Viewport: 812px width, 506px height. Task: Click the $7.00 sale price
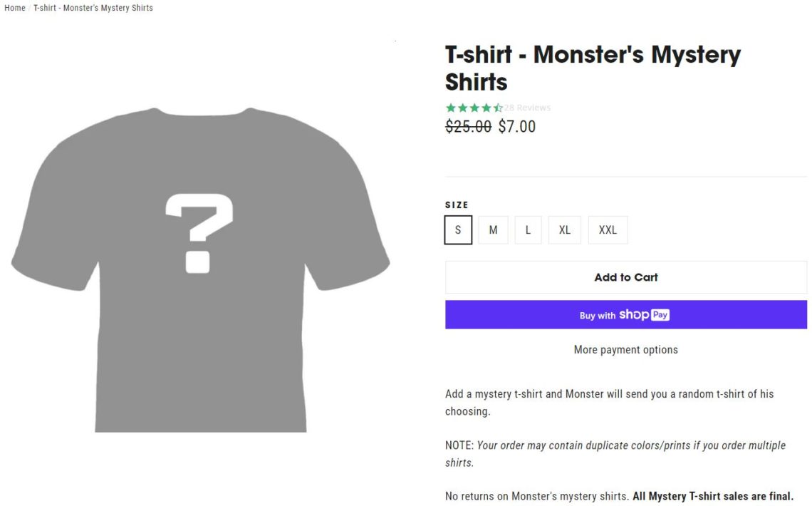(517, 126)
